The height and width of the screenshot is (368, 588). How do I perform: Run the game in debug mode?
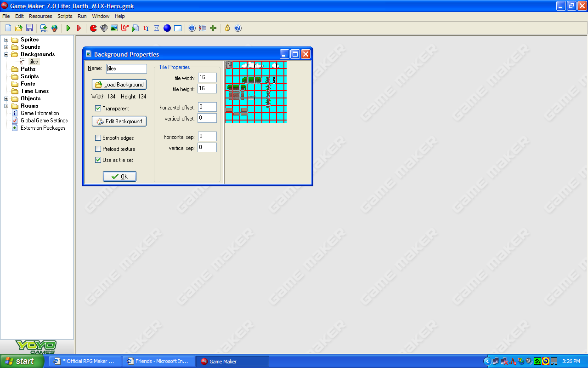tap(79, 28)
